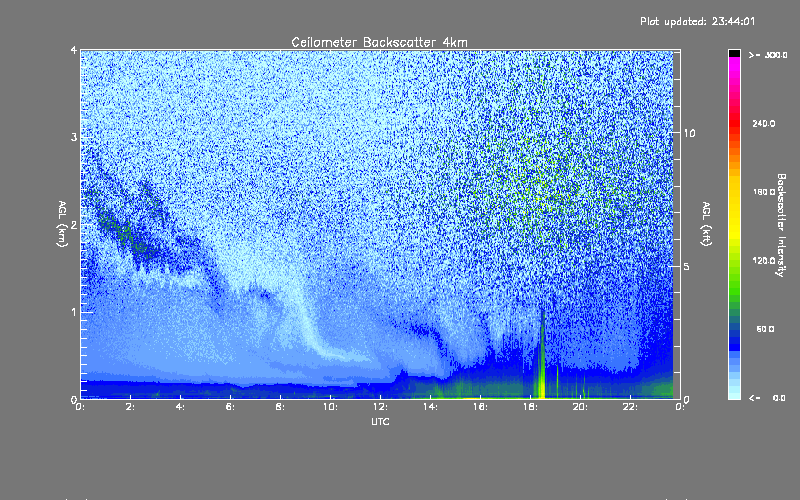Viewport: 800px width, 500px height.
Task: Click the '1' km label on left axis
Action: coord(74,312)
